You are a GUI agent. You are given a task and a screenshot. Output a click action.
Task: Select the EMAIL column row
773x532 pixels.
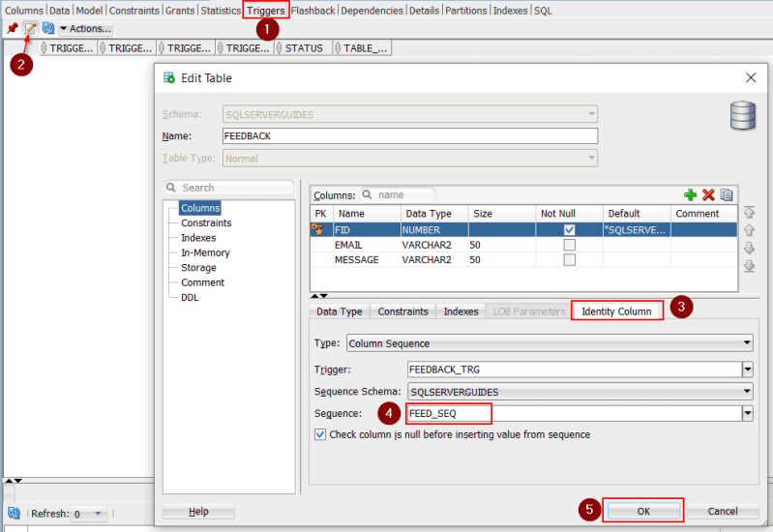(523, 245)
